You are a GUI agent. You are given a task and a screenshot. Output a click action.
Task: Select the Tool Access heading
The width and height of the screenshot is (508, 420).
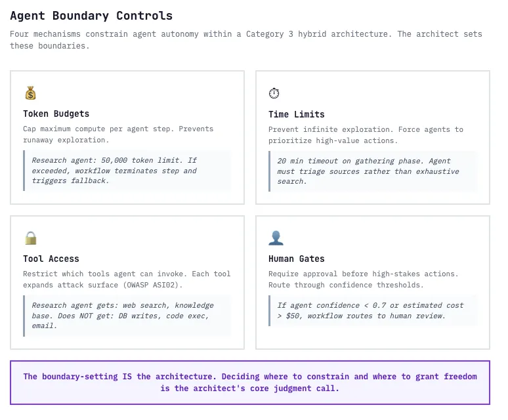tap(51, 259)
